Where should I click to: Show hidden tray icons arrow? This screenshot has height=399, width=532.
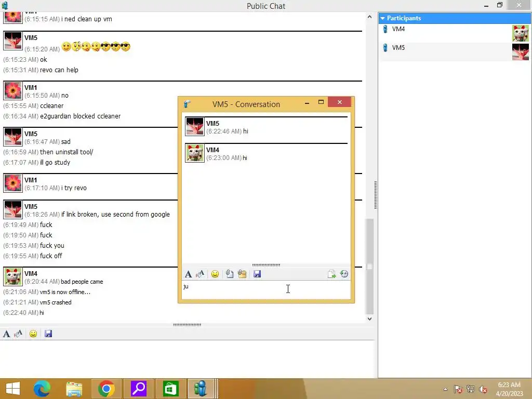point(445,389)
